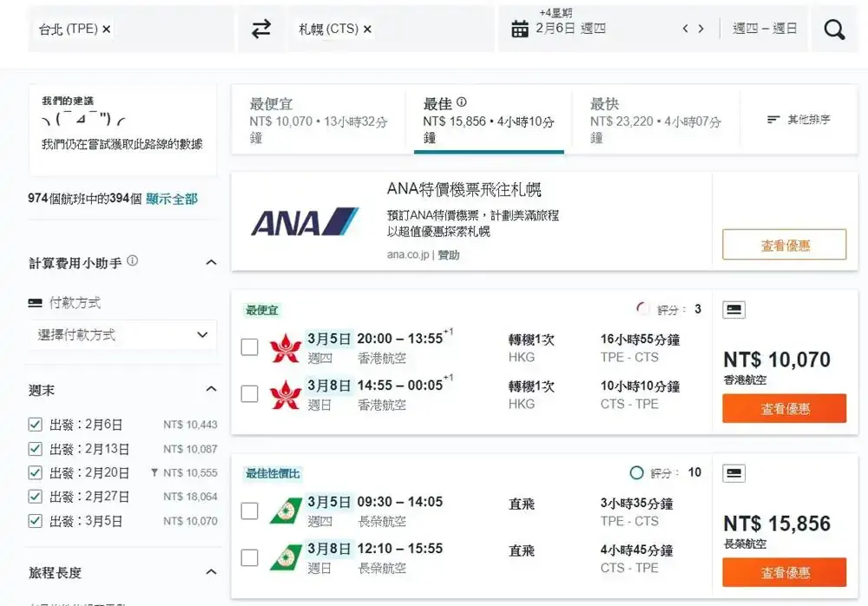Screen dimensions: 868x606
Task: Remove 札幌 (CTS) destination tag
Action: pos(367,30)
